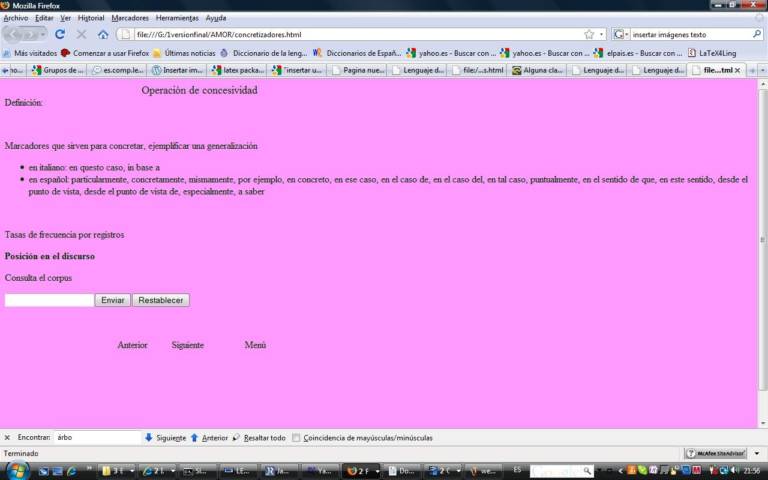The image size is (768, 480).
Task: Switch to the LaTeX packages tab
Action: click(x=240, y=70)
